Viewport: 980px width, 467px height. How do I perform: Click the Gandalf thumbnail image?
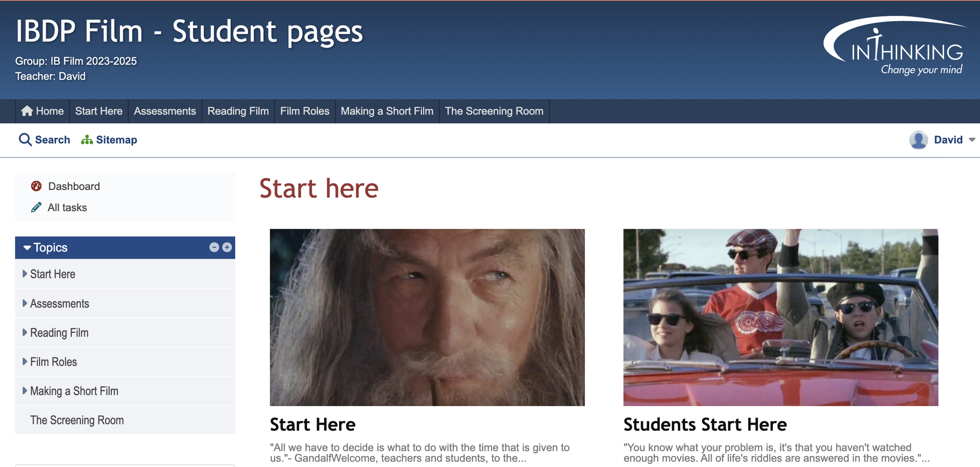coord(427,317)
